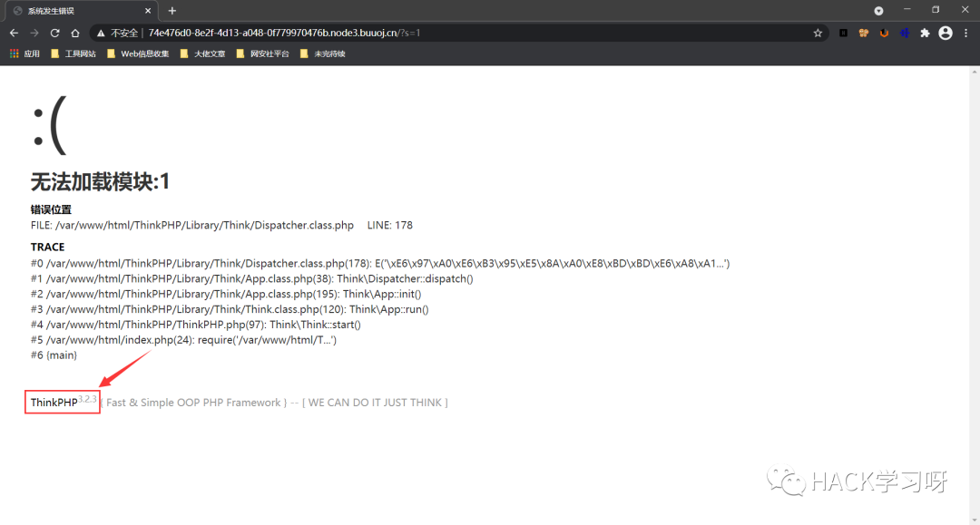Click the scrollbar up arrow
Screen dimensions: 980x525
(x=975, y=71)
